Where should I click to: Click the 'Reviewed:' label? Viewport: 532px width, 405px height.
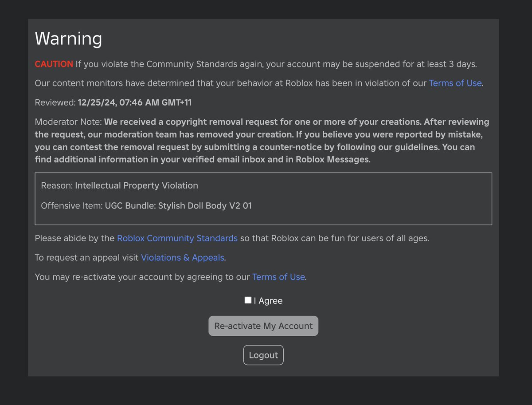coord(55,102)
